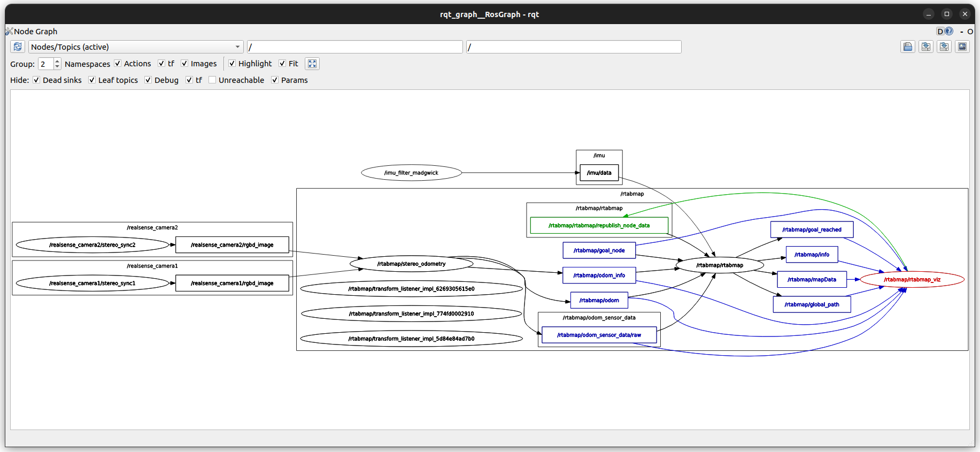The height and width of the screenshot is (452, 980).
Task: Click the /imu_filter_madgwick node
Action: [411, 173]
